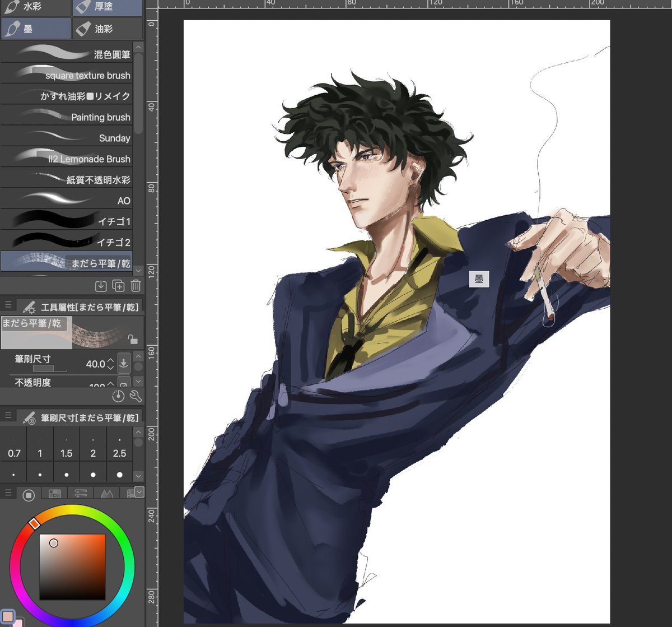Switch to the intermediate color tab
Viewport: 672px width, 627px height.
point(106,494)
